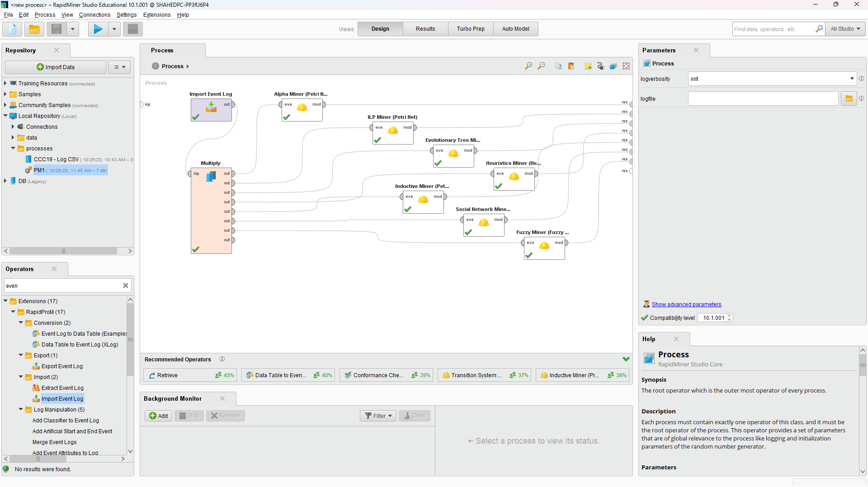The width and height of the screenshot is (868, 487).
Task: Browse for a logfile with the folder button
Action: (x=849, y=98)
